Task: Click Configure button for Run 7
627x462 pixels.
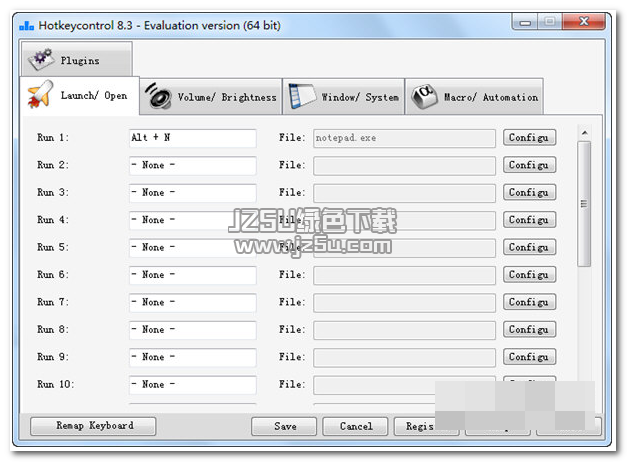Action: coord(529,302)
